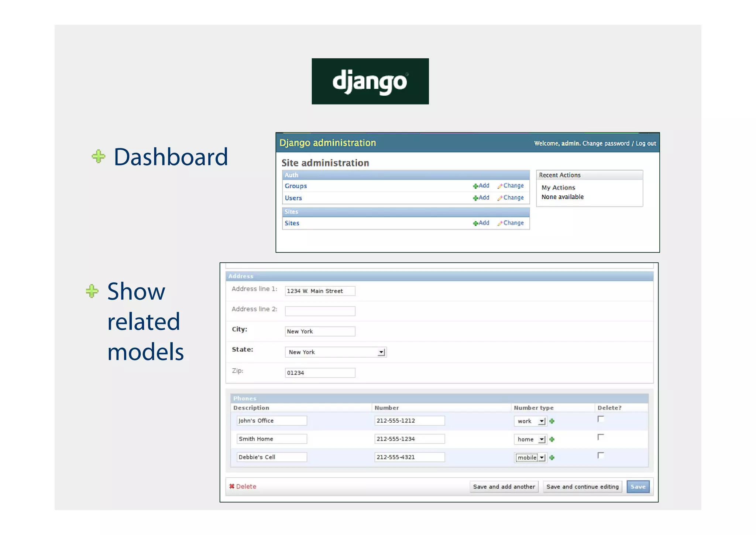Screen dimensions: 756x535
Task: Click the 'None available' text
Action: point(563,197)
